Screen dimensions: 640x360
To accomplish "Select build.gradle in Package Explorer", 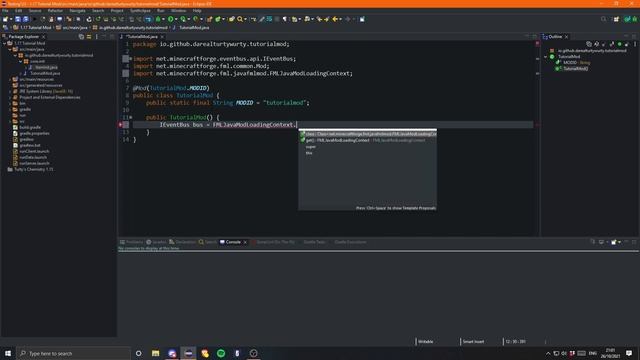I will point(29,127).
